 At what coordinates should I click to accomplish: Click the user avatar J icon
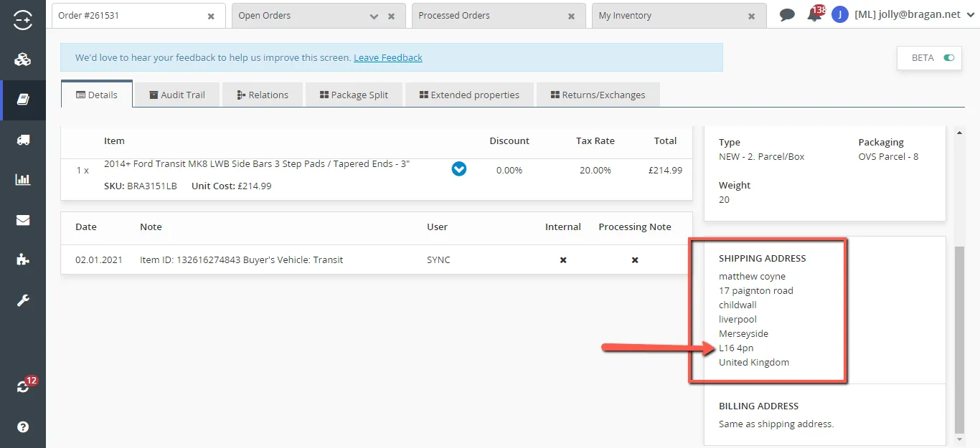pos(839,14)
